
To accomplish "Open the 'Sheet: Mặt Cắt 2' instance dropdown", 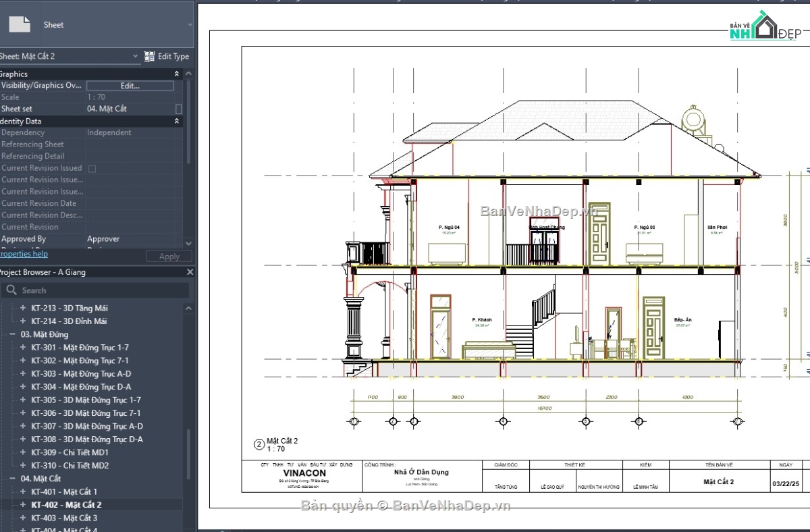I will click(x=135, y=56).
